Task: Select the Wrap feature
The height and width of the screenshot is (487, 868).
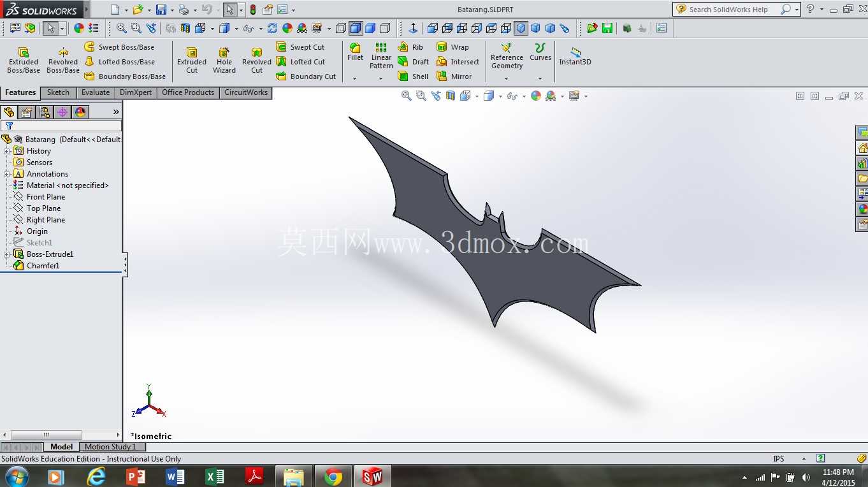Action: coord(452,47)
